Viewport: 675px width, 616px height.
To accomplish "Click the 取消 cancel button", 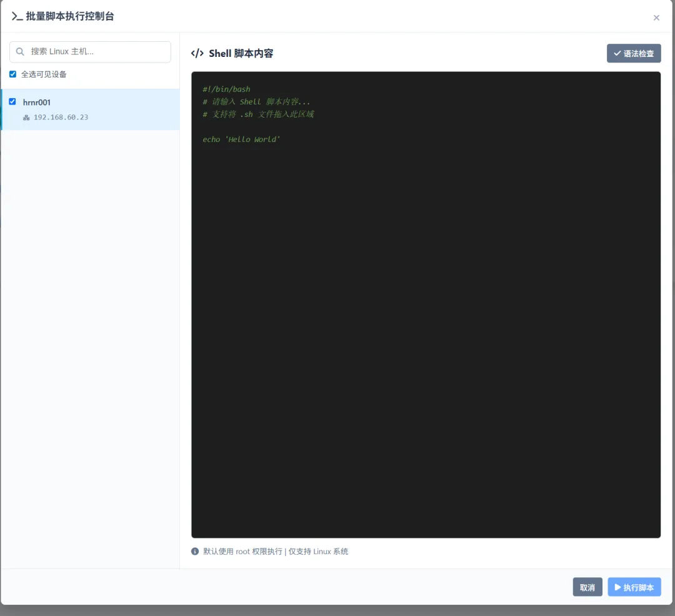I will 587,587.
